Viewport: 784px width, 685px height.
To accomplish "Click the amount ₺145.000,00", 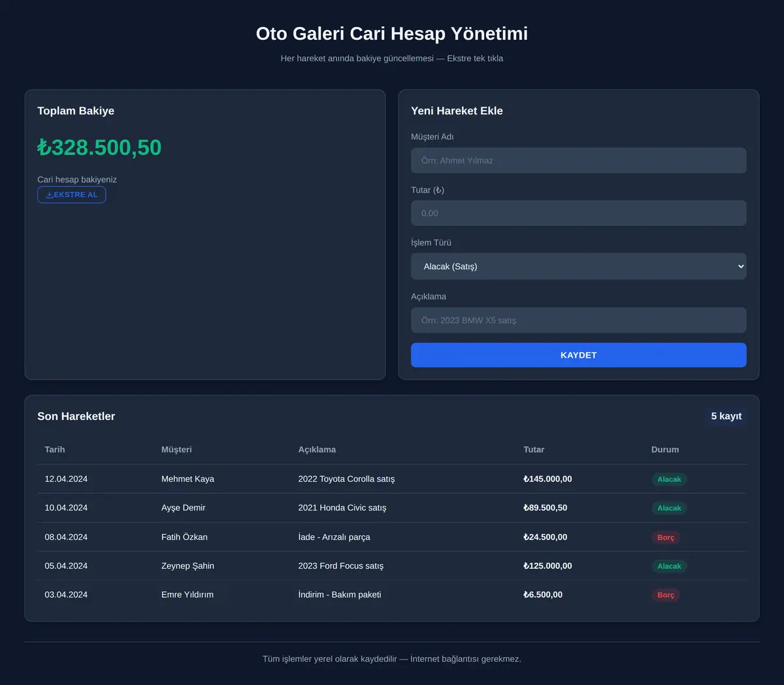I will coord(547,479).
